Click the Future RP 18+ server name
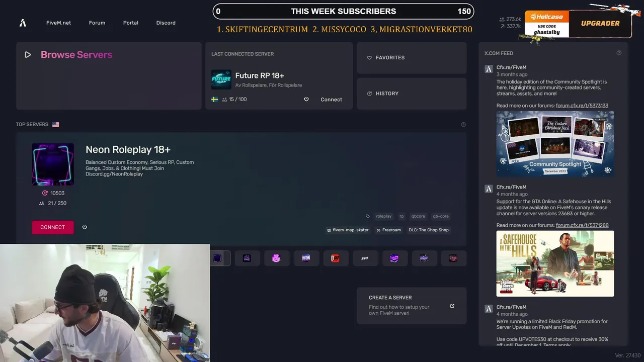Image resolution: width=644 pixels, height=362 pixels. coord(260,75)
